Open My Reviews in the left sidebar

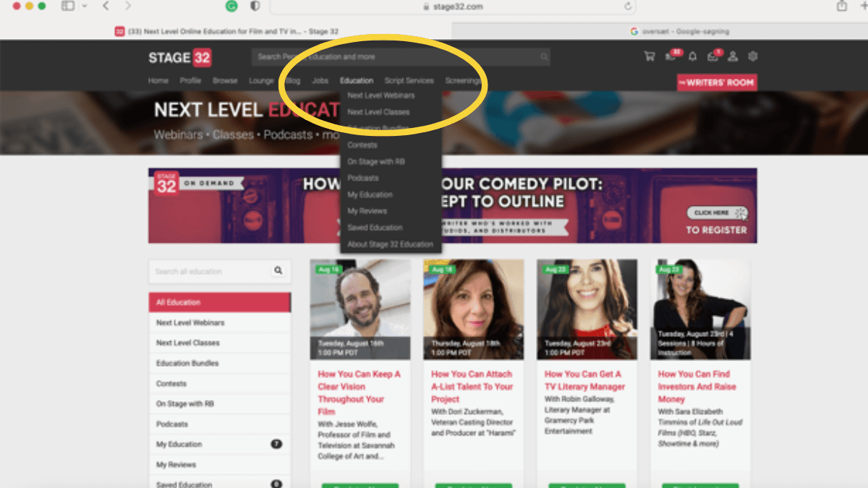(220, 464)
